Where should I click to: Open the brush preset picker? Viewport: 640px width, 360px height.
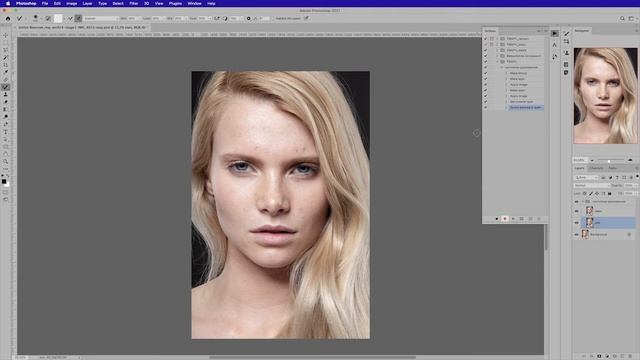coord(36,18)
